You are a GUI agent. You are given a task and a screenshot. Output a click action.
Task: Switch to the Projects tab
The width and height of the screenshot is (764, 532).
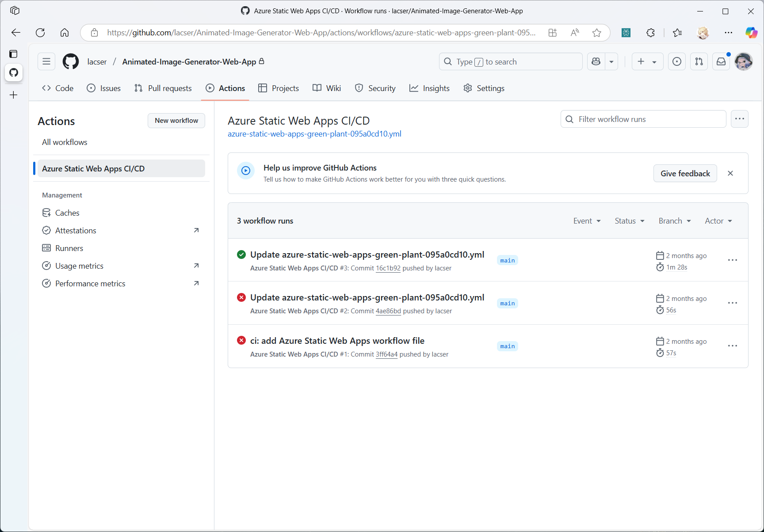[x=279, y=88]
